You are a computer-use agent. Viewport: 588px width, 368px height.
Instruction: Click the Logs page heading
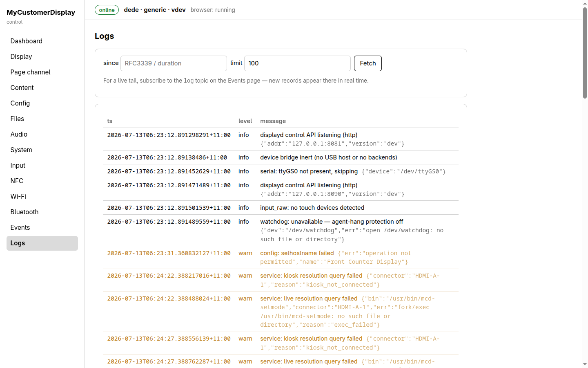[x=104, y=36]
